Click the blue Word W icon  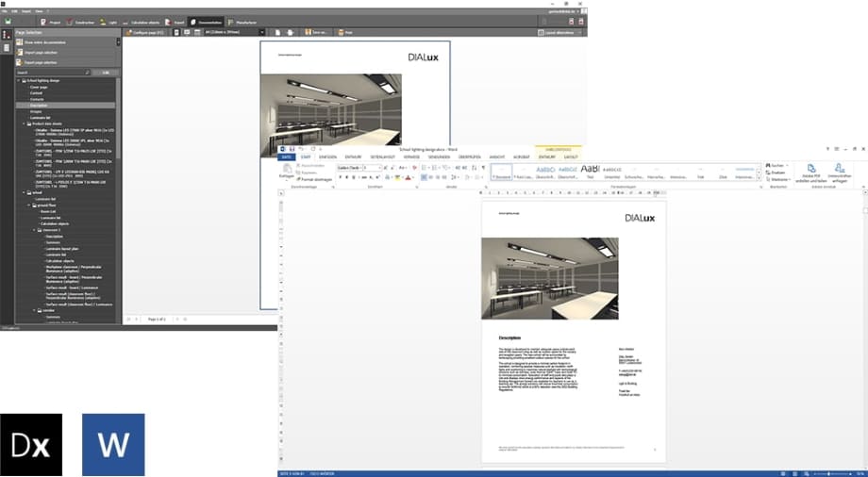coord(113,444)
